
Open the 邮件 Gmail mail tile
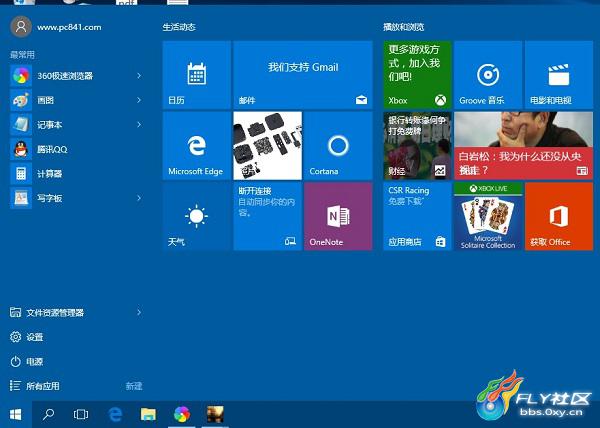click(303, 75)
